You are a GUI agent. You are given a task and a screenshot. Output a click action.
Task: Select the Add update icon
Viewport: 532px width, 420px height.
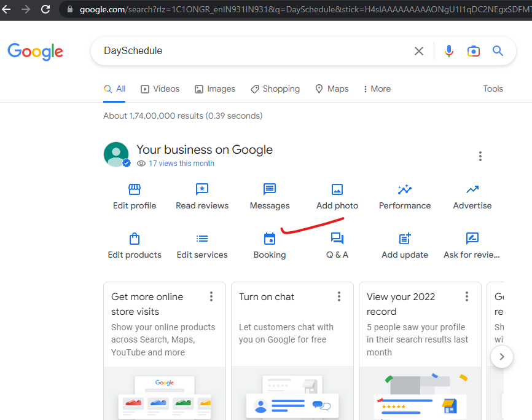404,239
